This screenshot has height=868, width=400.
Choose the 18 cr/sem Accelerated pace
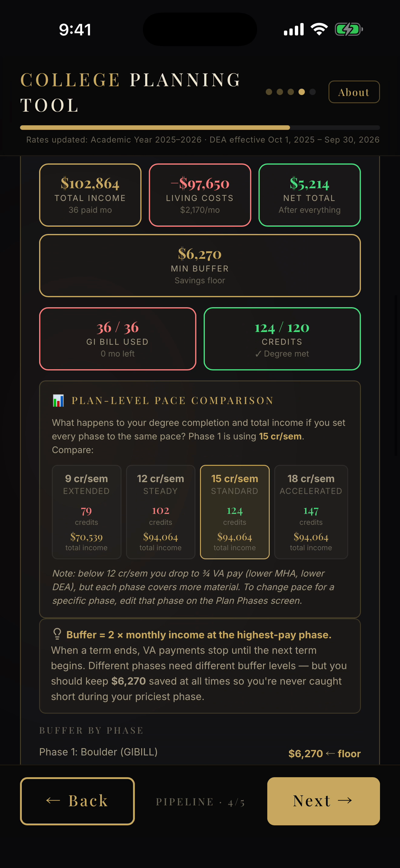pyautogui.click(x=311, y=512)
